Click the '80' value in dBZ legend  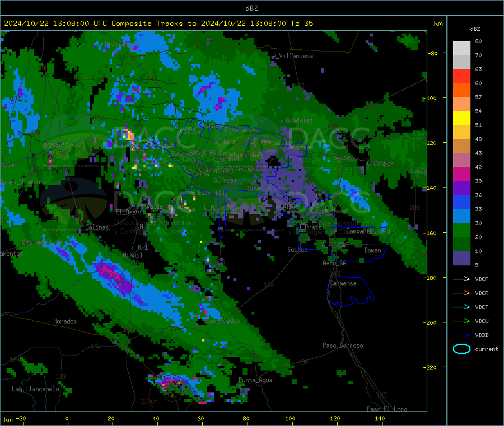tap(478, 41)
